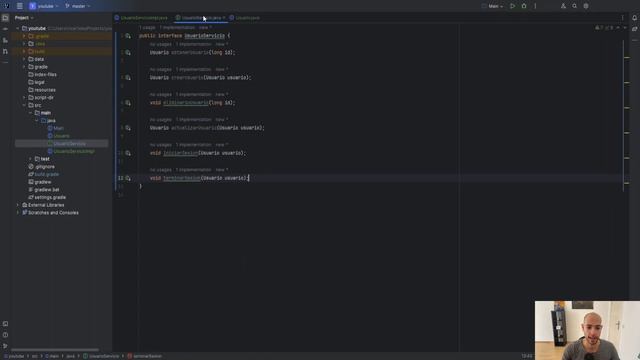
Task: Expand the test folder in project tree
Action: (31, 159)
